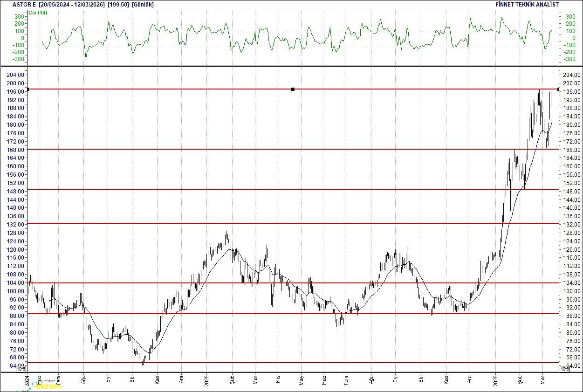Click the right 10^6 scale box
This screenshot has height=392, width=583.
coord(563,369)
